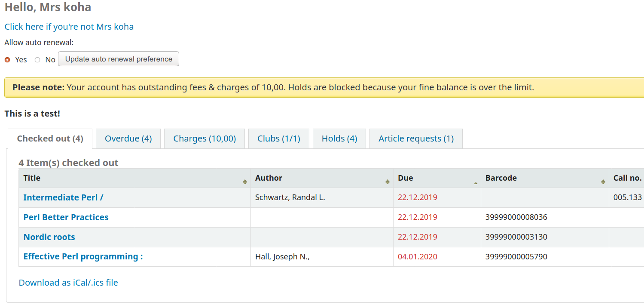
Task: Open the Nordic roots title link
Action: pos(49,237)
